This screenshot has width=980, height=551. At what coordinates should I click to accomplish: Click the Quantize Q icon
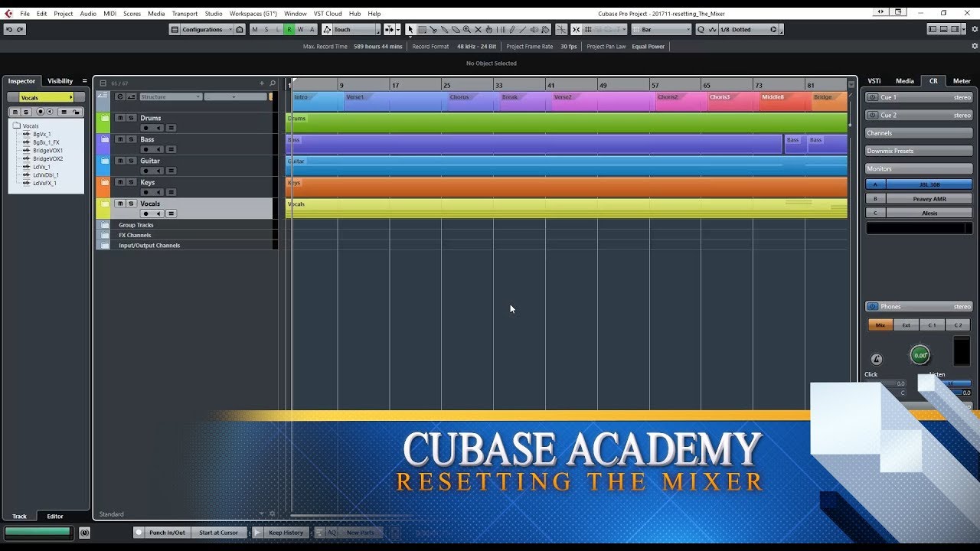point(701,29)
